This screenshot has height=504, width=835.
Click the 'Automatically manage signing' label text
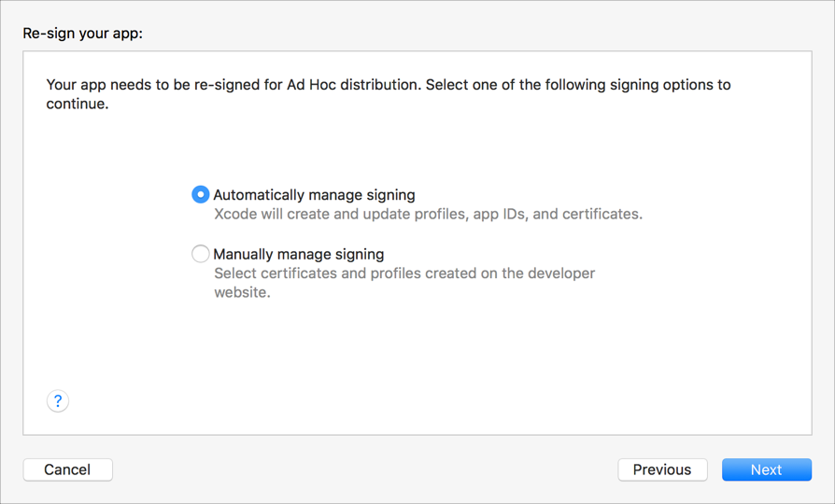pos(314,195)
